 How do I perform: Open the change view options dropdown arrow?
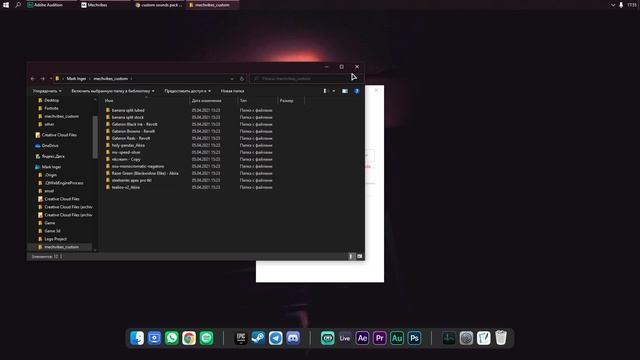333,91
